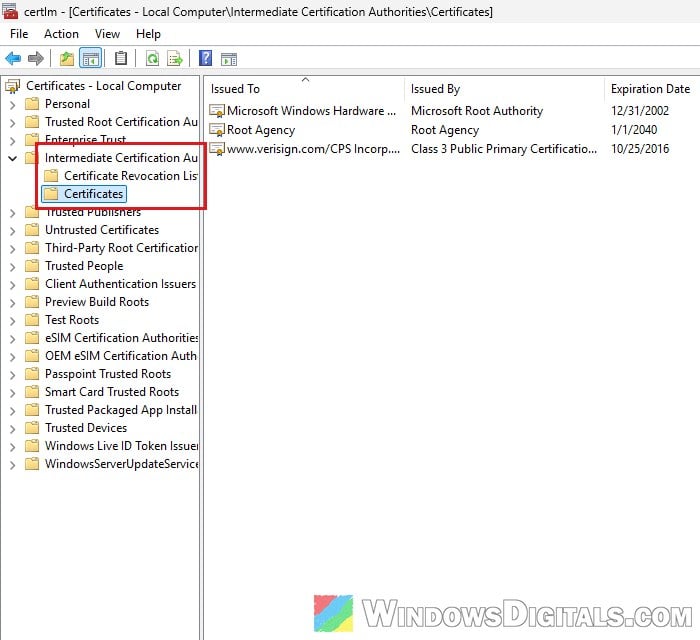700x640 pixels.
Task: Select Certificate Revocation List tree item
Action: tap(131, 176)
